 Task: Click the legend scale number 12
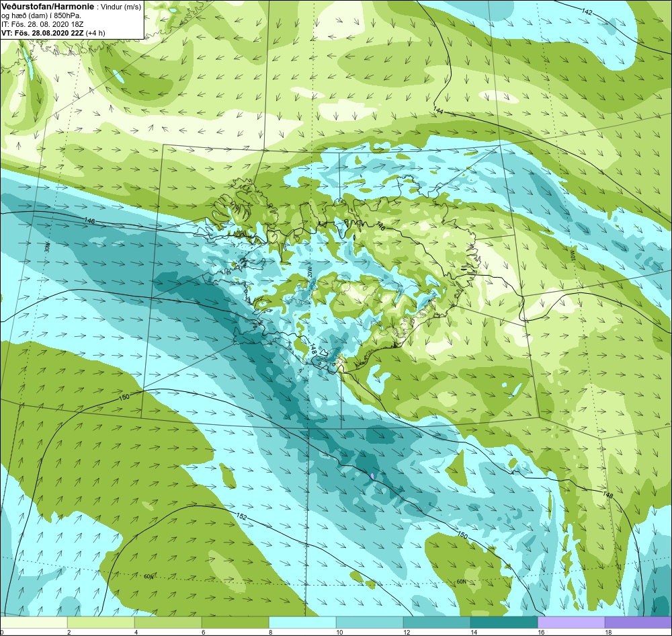pyautogui.click(x=407, y=632)
